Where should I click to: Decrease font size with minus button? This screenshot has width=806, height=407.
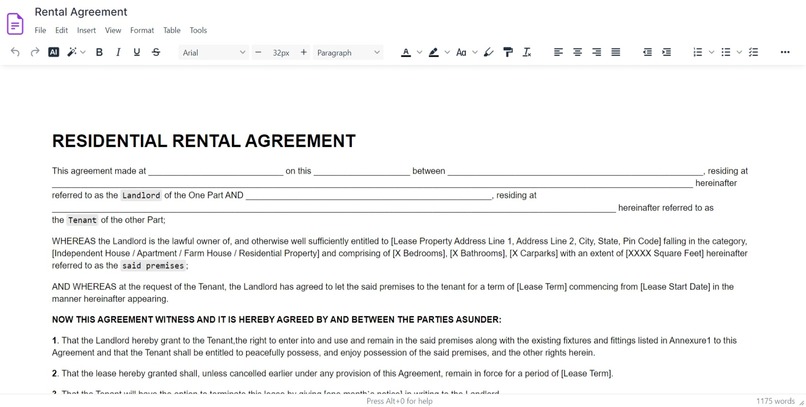click(259, 52)
